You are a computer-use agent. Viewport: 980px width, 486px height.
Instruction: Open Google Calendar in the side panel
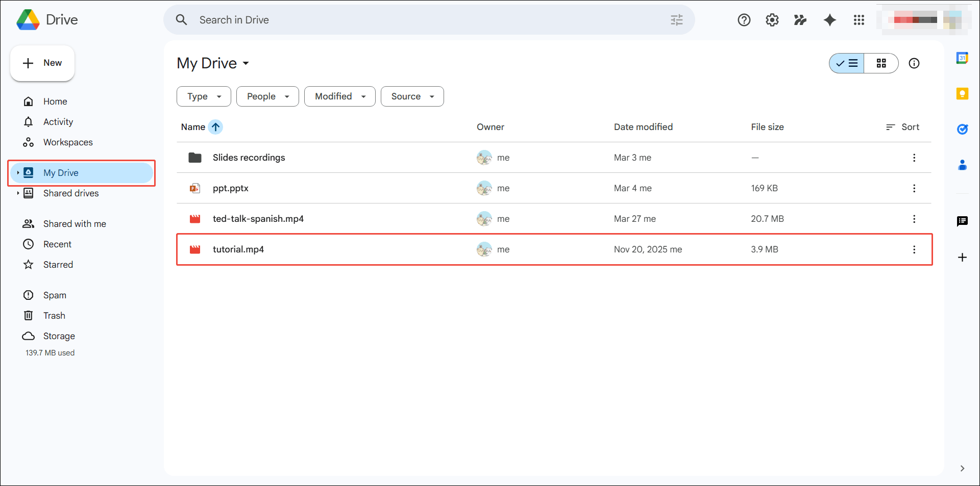[963, 58]
